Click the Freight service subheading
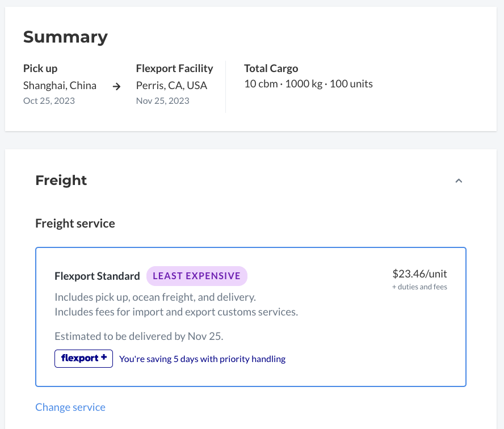This screenshot has height=429, width=504. click(75, 224)
